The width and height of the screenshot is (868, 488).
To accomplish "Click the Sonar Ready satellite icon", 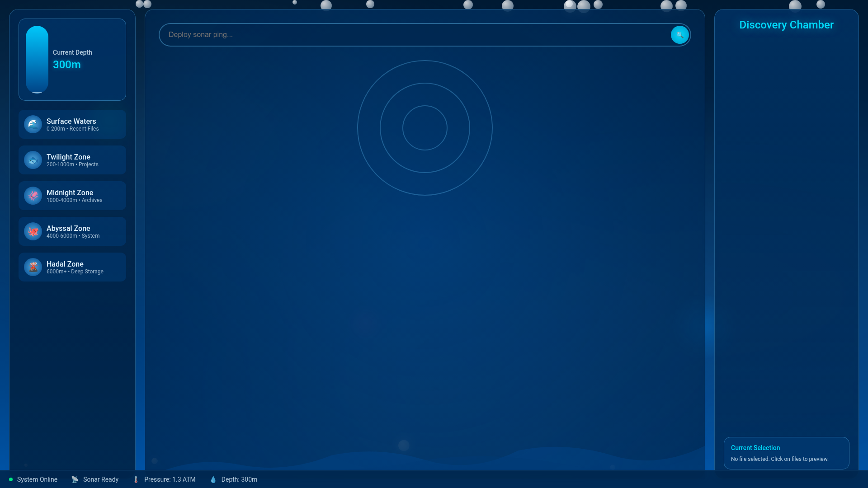I will pos(75,479).
